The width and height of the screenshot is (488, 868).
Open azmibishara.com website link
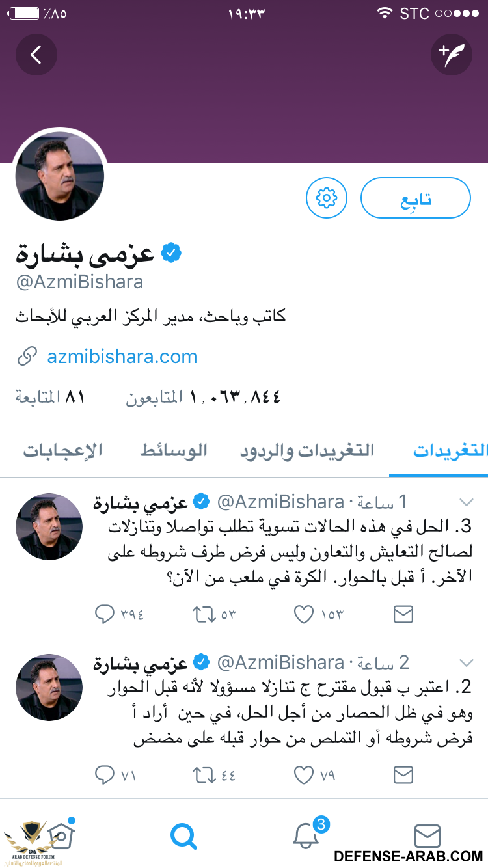click(122, 357)
